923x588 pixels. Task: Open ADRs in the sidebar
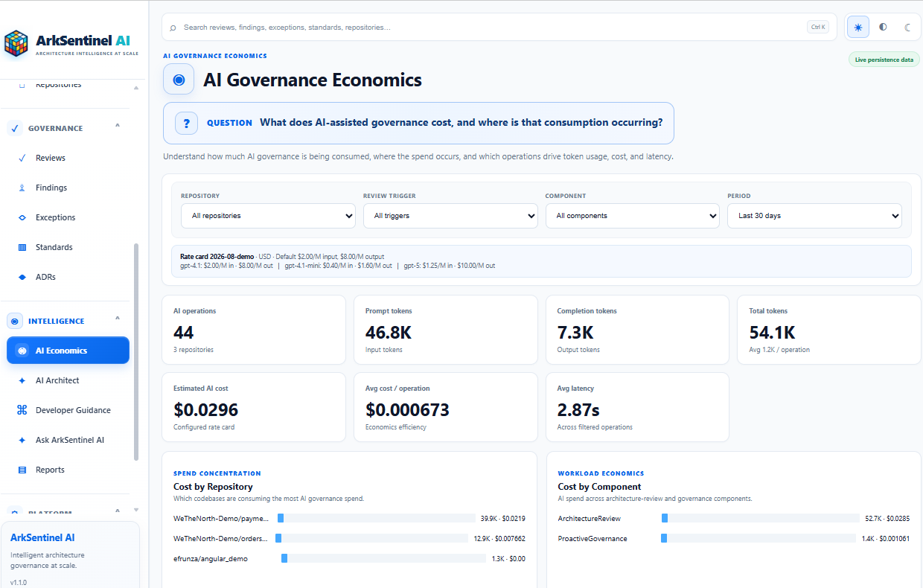(x=68, y=277)
